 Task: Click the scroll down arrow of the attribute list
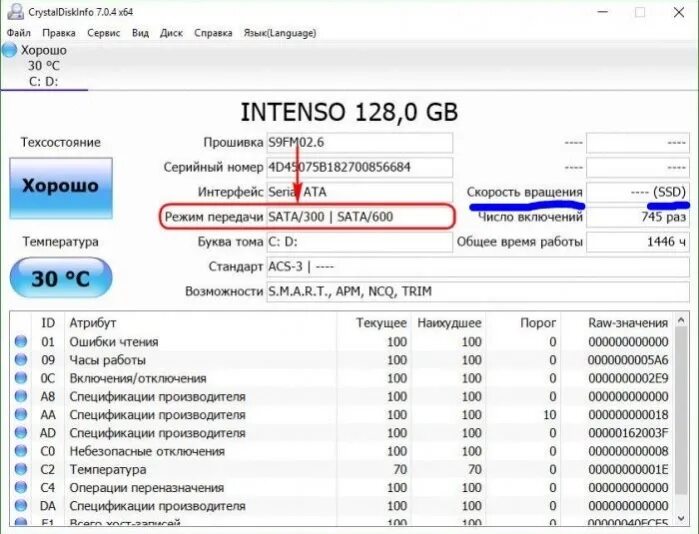point(681,518)
